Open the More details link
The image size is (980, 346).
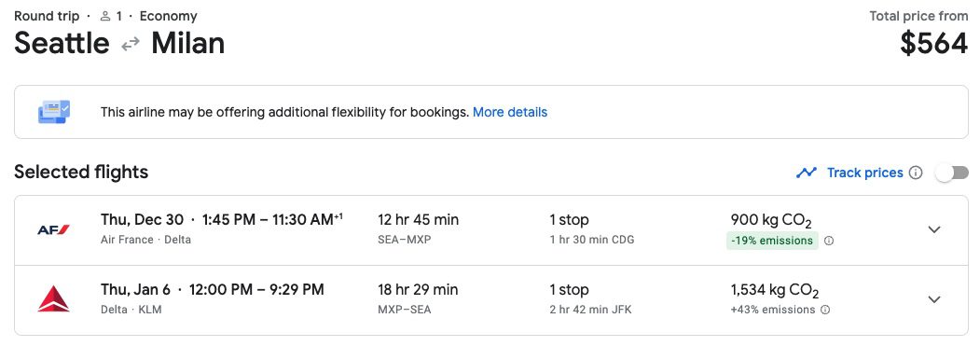(x=510, y=112)
